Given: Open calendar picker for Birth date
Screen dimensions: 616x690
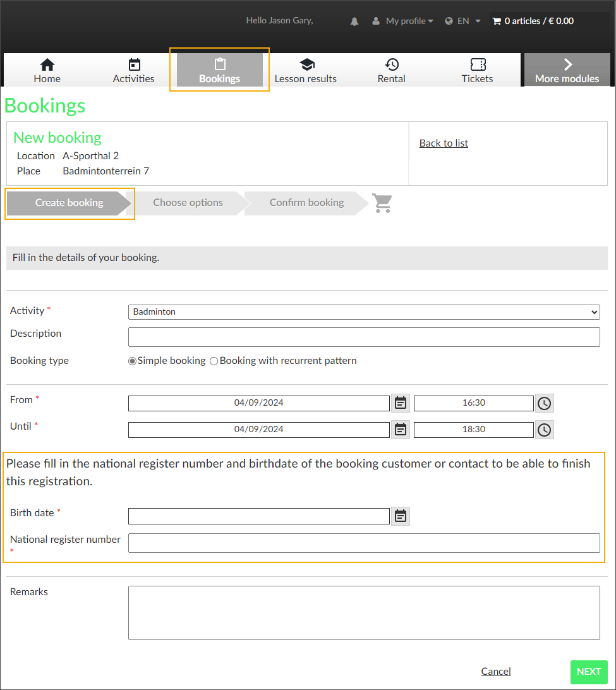Looking at the screenshot, I should pos(400,516).
